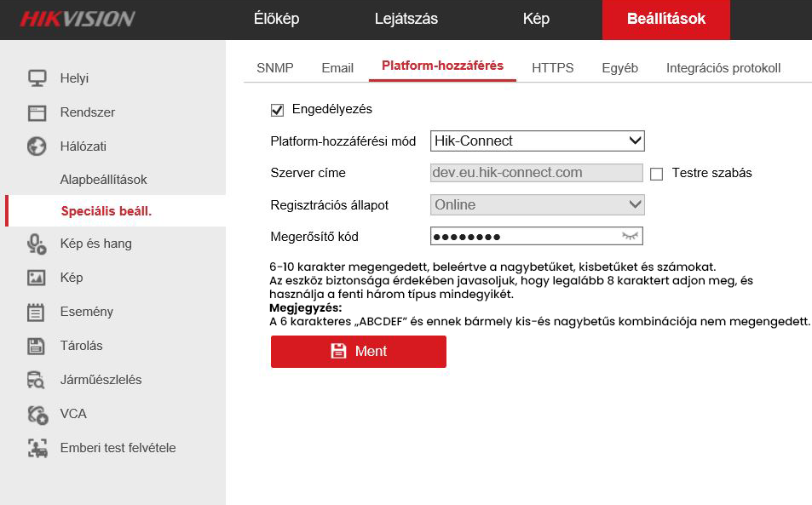The height and width of the screenshot is (505, 812).
Task: Open the Helyi sidebar section
Action: [x=74, y=78]
